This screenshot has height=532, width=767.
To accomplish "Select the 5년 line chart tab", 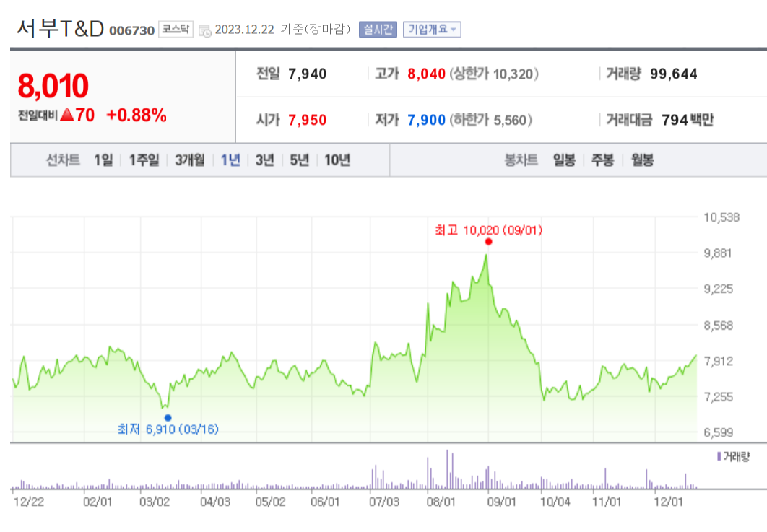I will tap(300, 160).
